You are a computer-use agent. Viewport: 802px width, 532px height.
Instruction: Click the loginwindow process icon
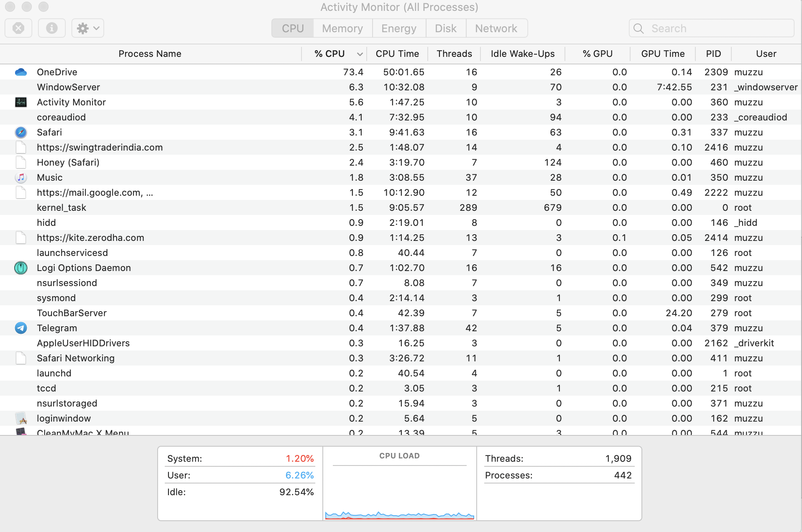pos(21,418)
